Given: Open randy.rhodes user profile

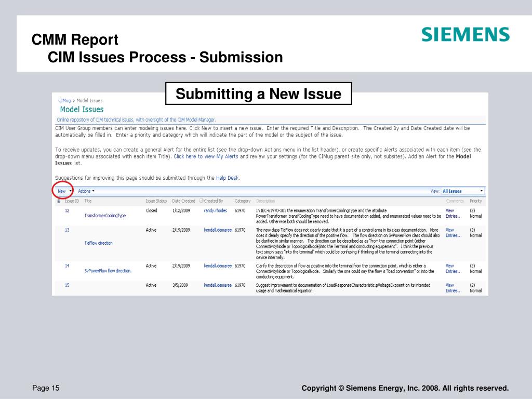Looking at the screenshot, I should [216, 211].
